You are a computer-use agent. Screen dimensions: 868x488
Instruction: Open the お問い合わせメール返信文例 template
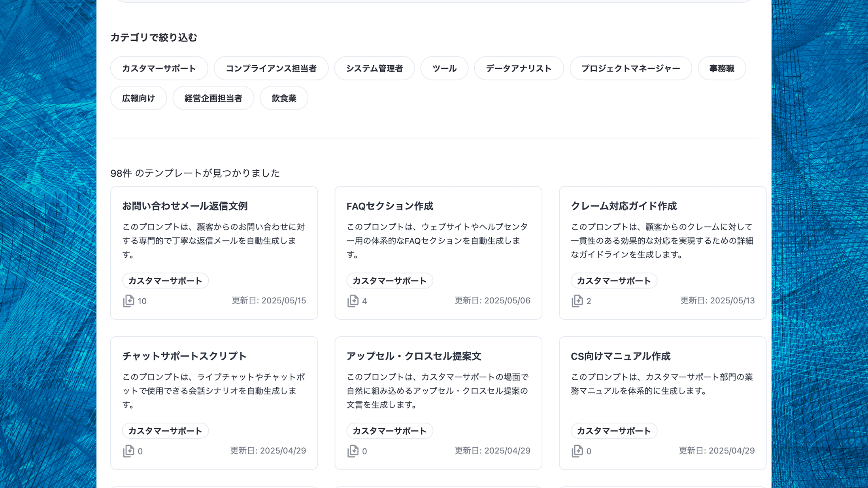click(x=186, y=206)
